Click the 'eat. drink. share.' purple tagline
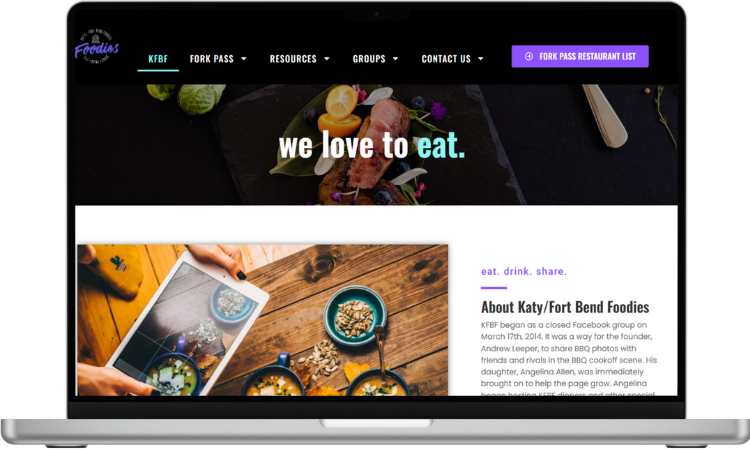The width and height of the screenshot is (750, 450). 523,271
